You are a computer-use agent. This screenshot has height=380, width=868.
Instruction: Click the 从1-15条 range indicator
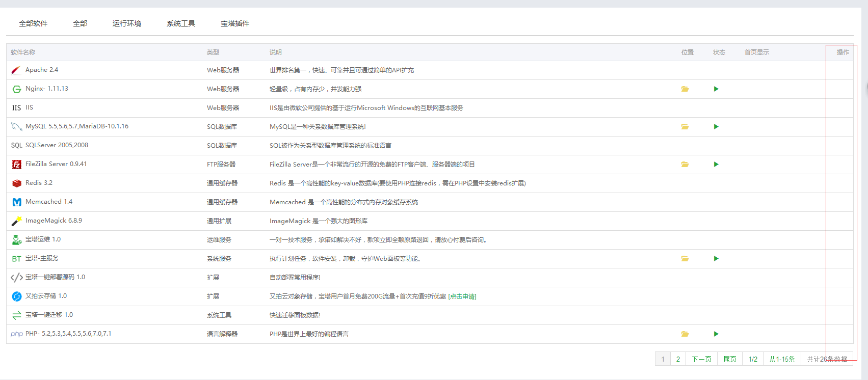782,359
